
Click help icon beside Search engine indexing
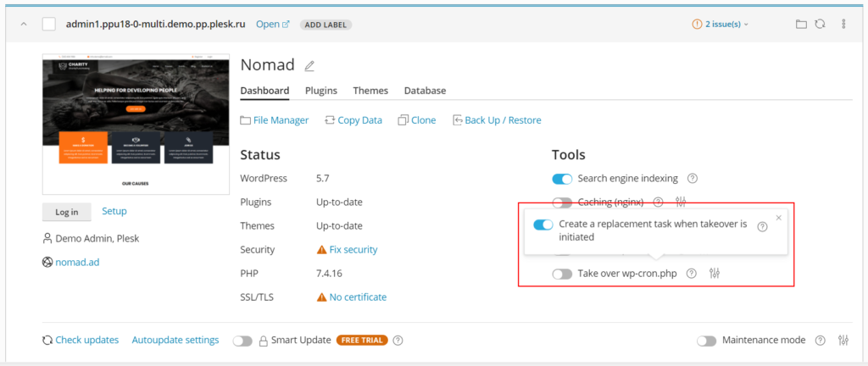tap(692, 179)
